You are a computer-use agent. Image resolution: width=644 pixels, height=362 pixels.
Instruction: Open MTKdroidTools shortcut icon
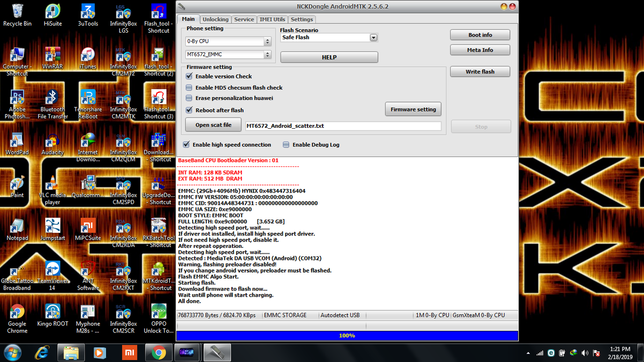point(158,276)
